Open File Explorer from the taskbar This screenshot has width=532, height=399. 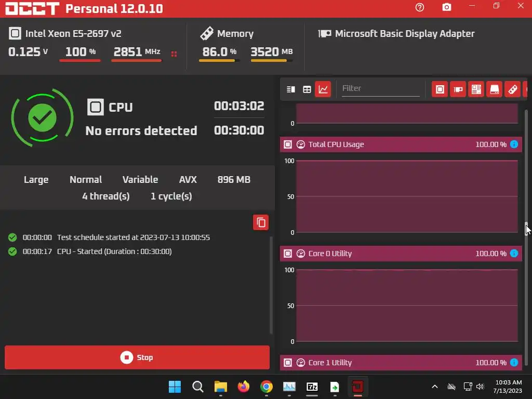tap(220, 387)
